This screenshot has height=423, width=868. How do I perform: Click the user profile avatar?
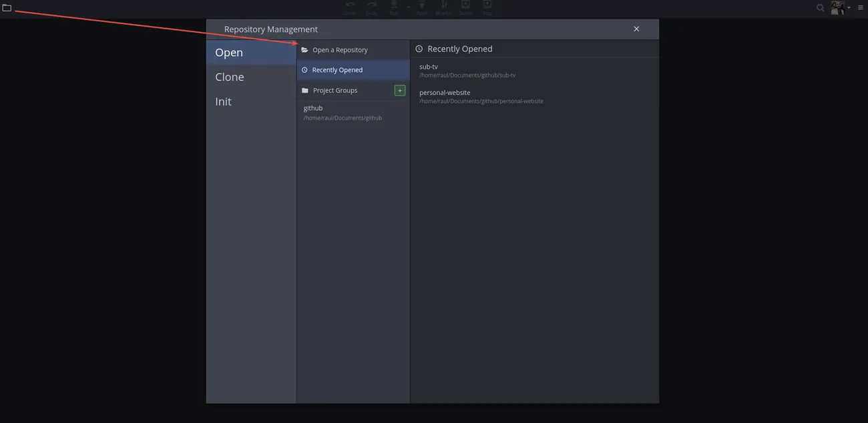(x=838, y=7)
